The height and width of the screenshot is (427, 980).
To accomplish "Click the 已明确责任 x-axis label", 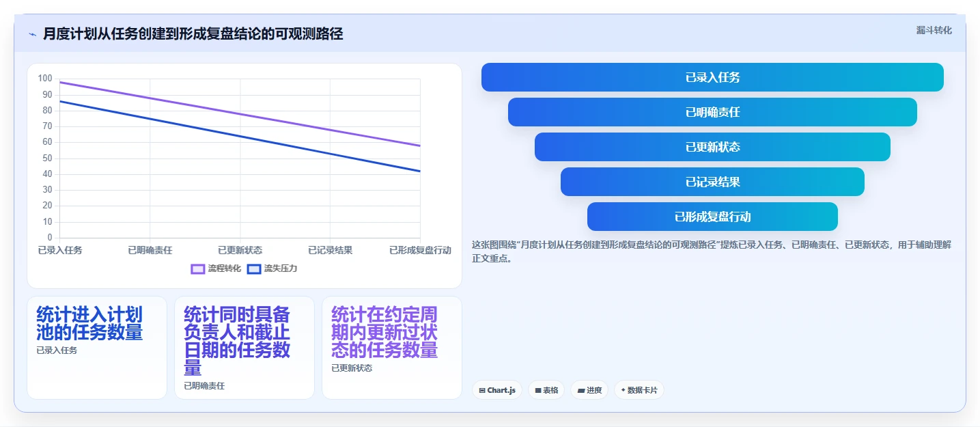I will click(x=150, y=250).
